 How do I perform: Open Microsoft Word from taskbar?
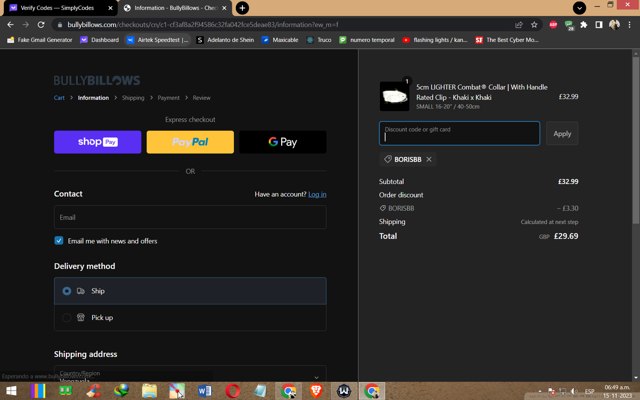click(204, 391)
